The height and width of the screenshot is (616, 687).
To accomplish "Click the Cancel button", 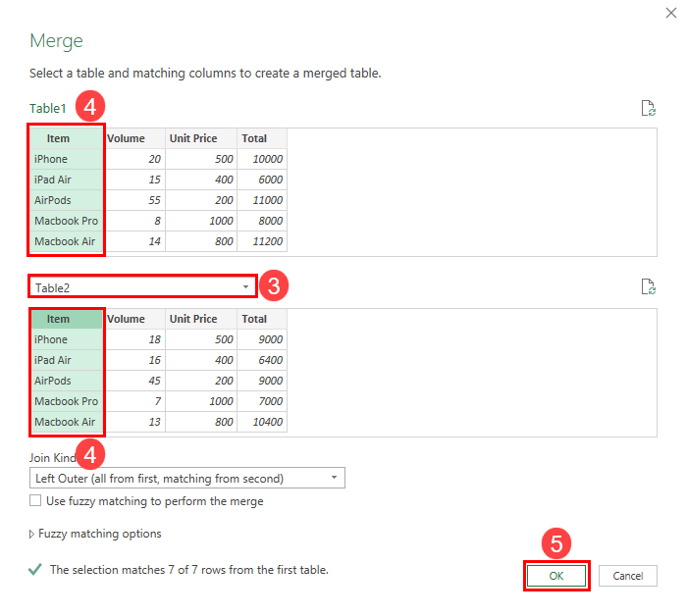I will [628, 576].
